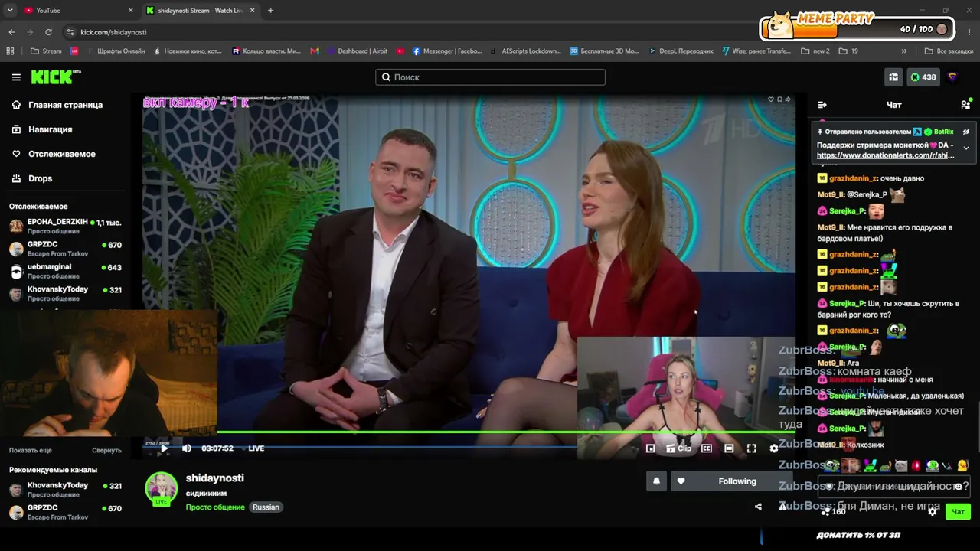Open the Stream bookmarks folder

(x=46, y=51)
